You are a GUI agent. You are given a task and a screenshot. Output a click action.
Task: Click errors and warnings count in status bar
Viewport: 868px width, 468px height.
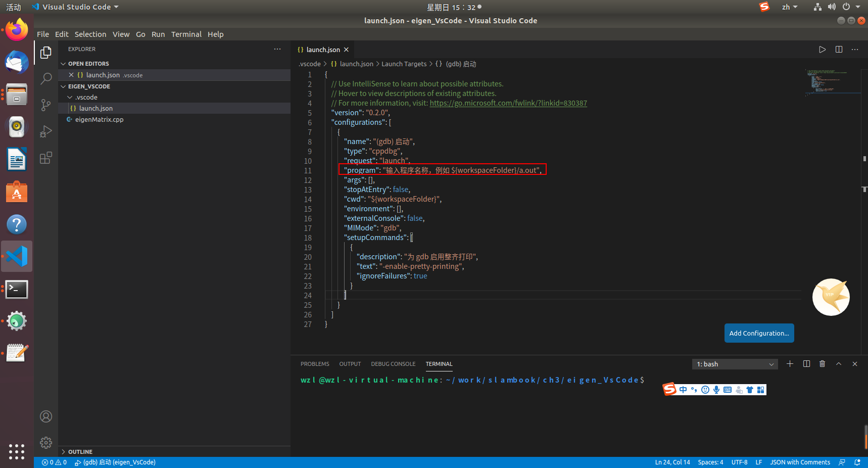coord(54,462)
